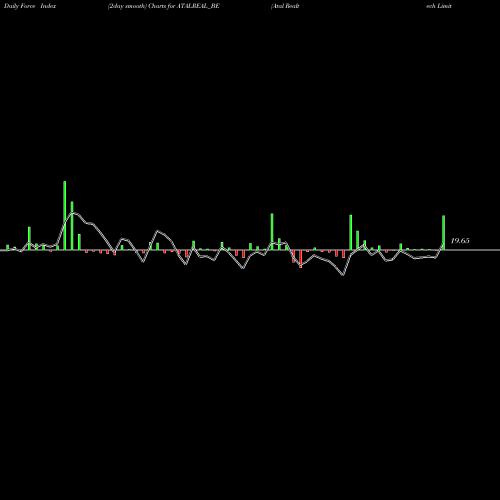The height and width of the screenshot is (500, 500).
Task: Click the longest red bar below the zero line
Action: click(x=301, y=259)
